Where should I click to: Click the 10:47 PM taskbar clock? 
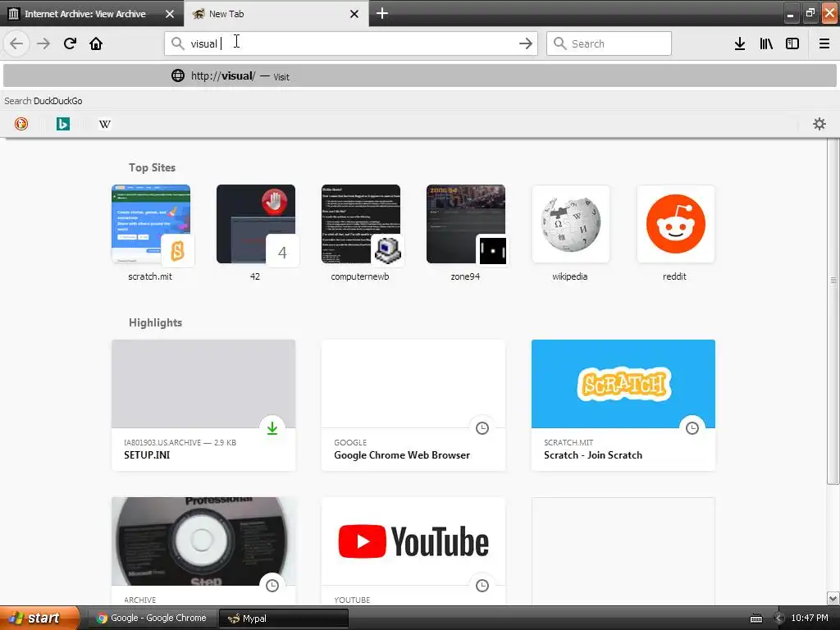coord(810,619)
